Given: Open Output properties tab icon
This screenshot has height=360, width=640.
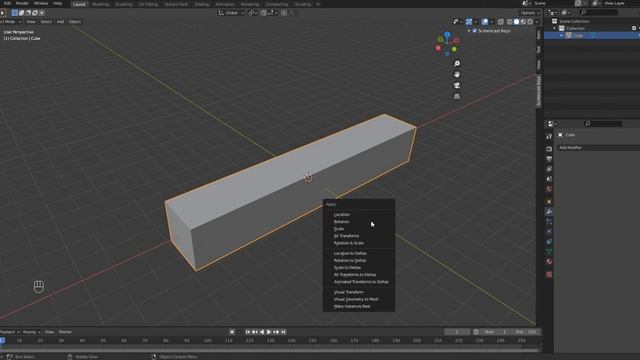Looking at the screenshot, I should (x=549, y=159).
